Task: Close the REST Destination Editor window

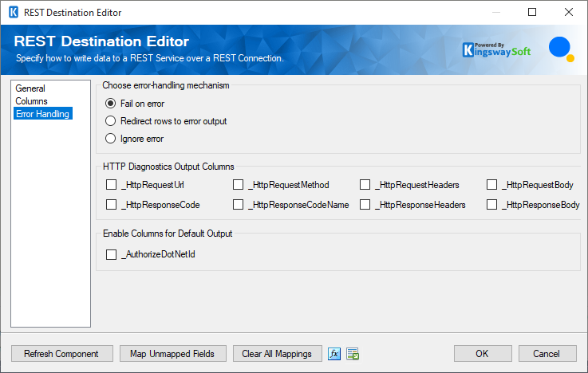Action: [x=569, y=13]
